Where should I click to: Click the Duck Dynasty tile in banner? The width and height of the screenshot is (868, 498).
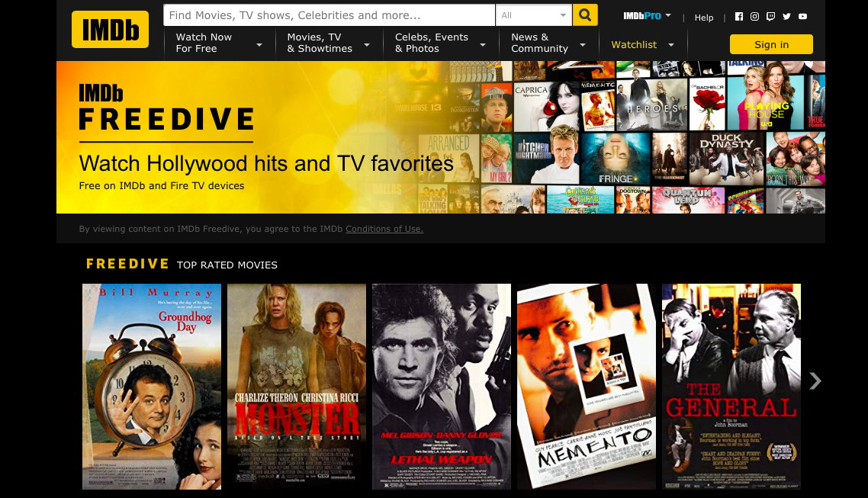point(726,159)
